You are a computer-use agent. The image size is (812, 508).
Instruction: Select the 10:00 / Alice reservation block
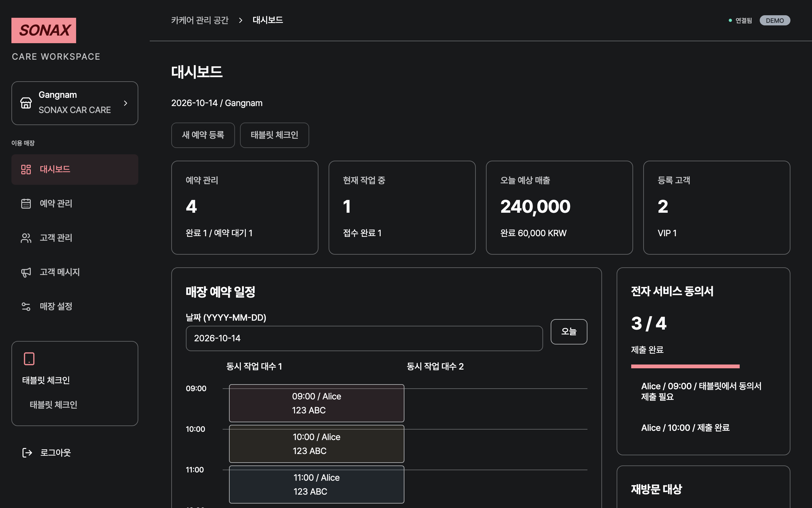[317, 444]
